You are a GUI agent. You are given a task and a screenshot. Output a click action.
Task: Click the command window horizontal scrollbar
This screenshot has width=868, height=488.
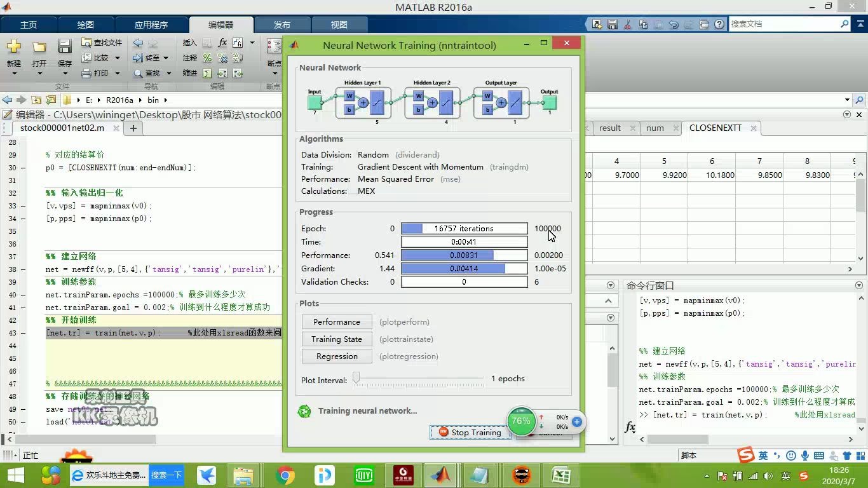click(x=746, y=439)
